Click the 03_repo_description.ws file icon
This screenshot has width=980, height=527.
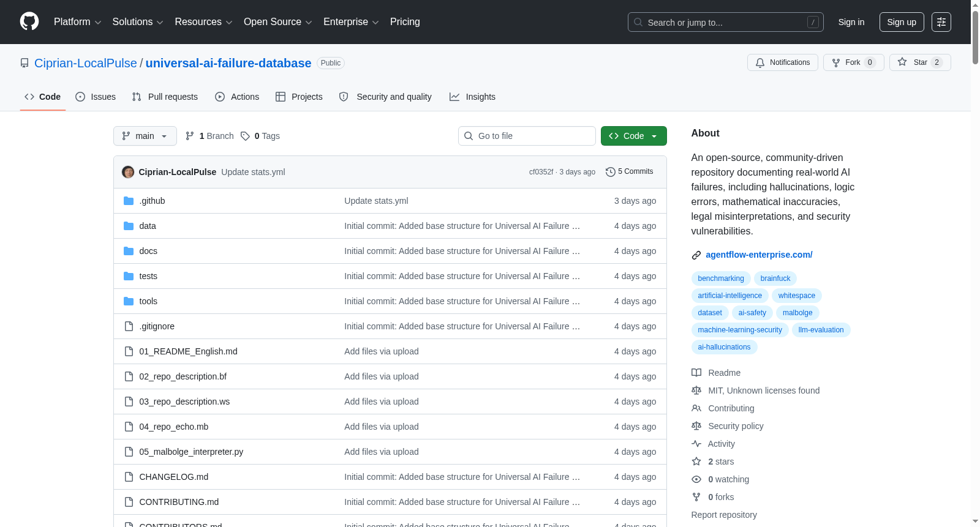[x=129, y=402]
